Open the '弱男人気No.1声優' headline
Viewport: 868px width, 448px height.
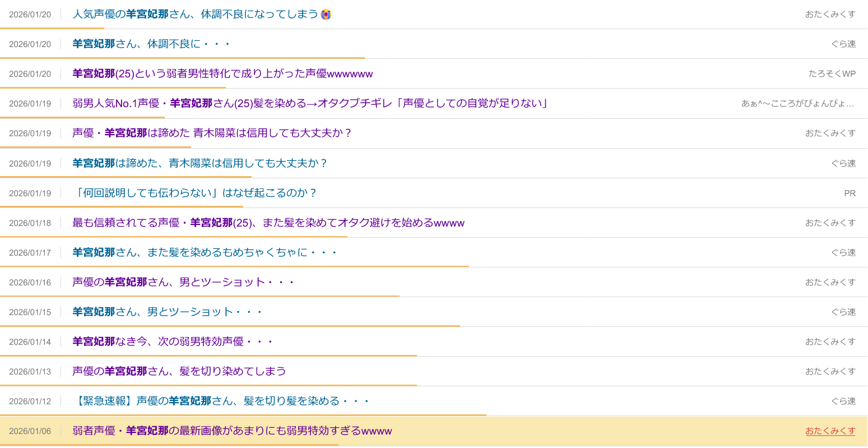click(x=309, y=103)
